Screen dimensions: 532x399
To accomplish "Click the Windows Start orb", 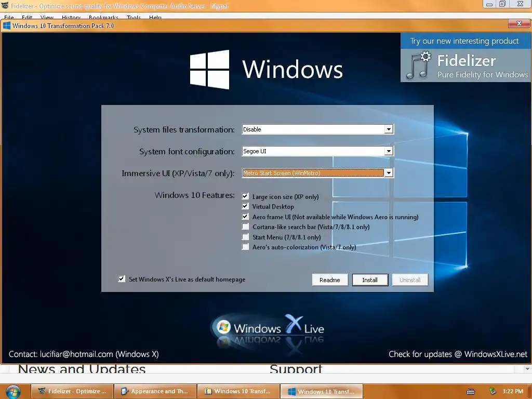I will coord(13,392).
